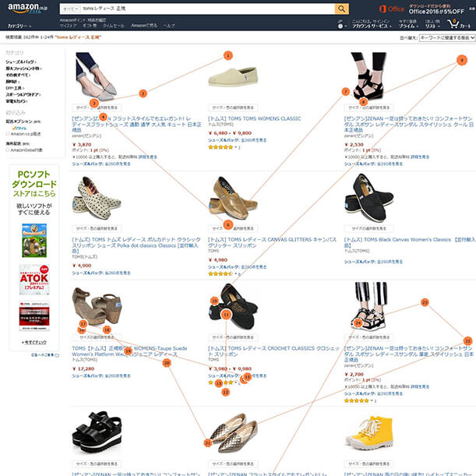
Task: Open the シューズ&バッグ category link
Action: click(20, 62)
